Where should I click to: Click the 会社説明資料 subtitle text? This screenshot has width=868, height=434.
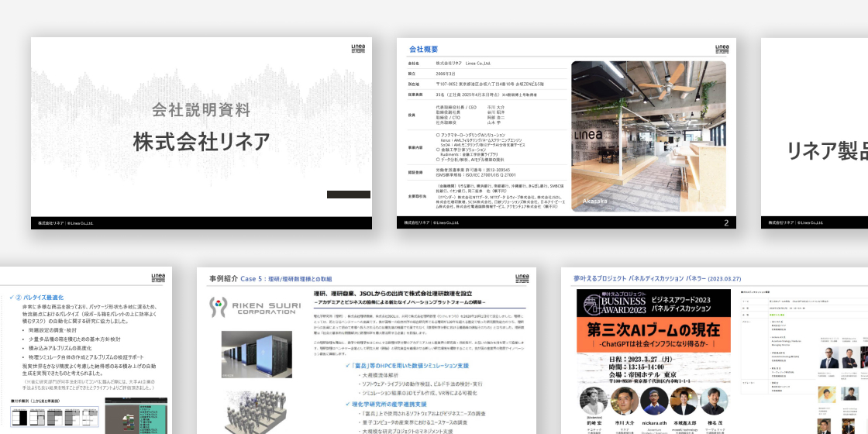(201, 109)
